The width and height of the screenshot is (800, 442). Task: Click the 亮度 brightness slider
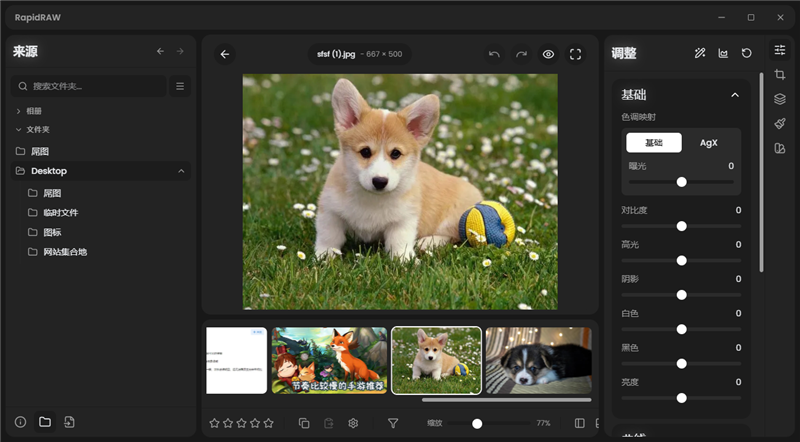(x=681, y=398)
